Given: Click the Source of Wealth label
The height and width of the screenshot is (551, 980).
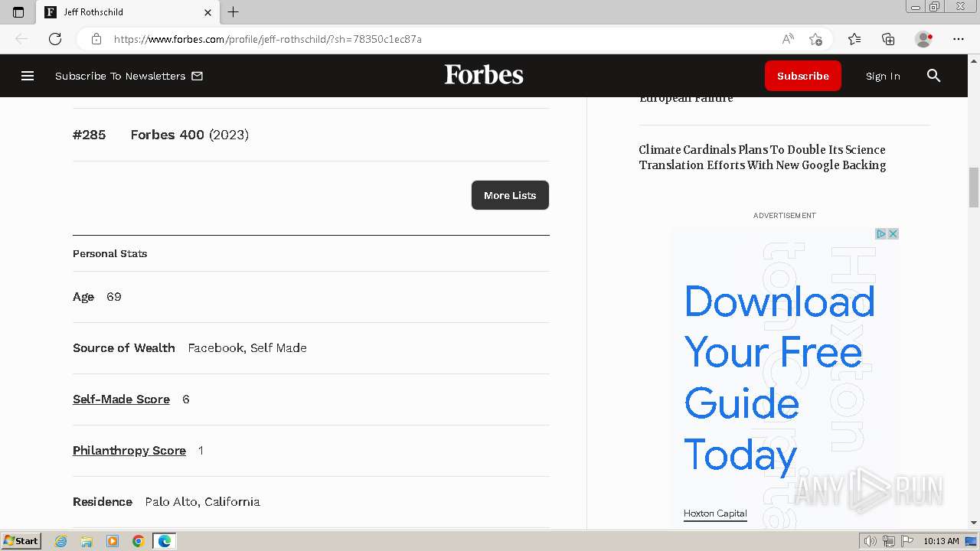Looking at the screenshot, I should [x=124, y=348].
